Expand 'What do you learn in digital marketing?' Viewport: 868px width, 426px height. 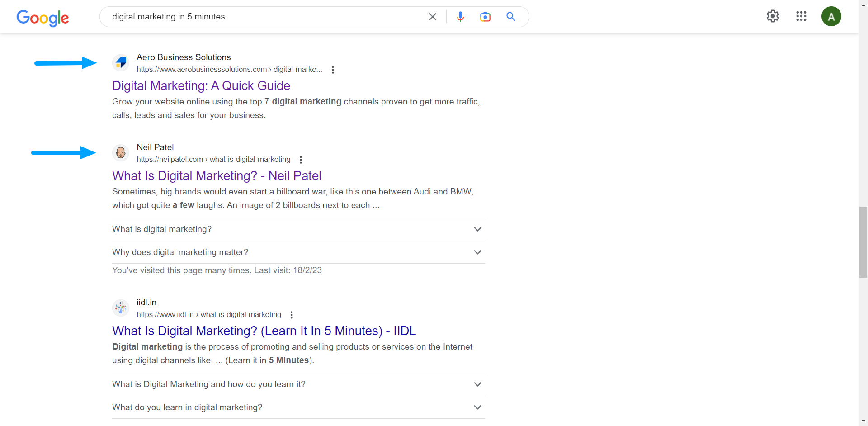tap(298, 407)
